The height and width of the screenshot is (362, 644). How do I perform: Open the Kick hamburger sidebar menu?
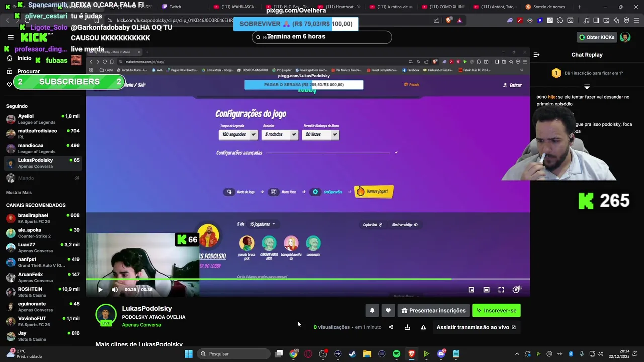(11, 37)
